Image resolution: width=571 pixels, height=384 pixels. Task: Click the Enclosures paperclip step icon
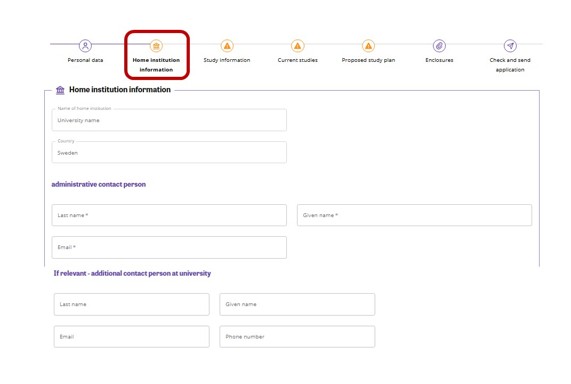tap(439, 46)
